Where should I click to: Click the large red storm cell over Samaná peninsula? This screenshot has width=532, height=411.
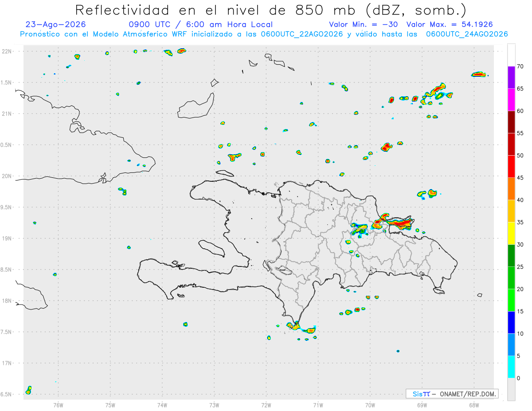coord(401,223)
